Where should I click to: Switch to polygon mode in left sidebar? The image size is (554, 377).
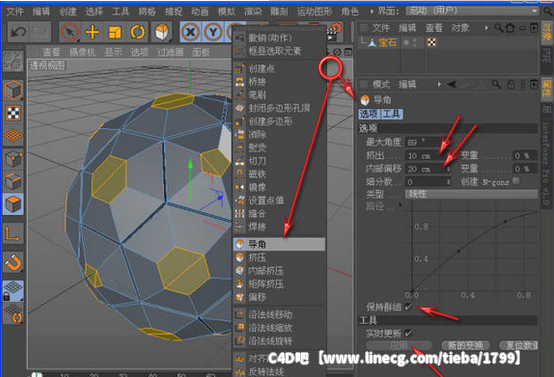coord(13,204)
